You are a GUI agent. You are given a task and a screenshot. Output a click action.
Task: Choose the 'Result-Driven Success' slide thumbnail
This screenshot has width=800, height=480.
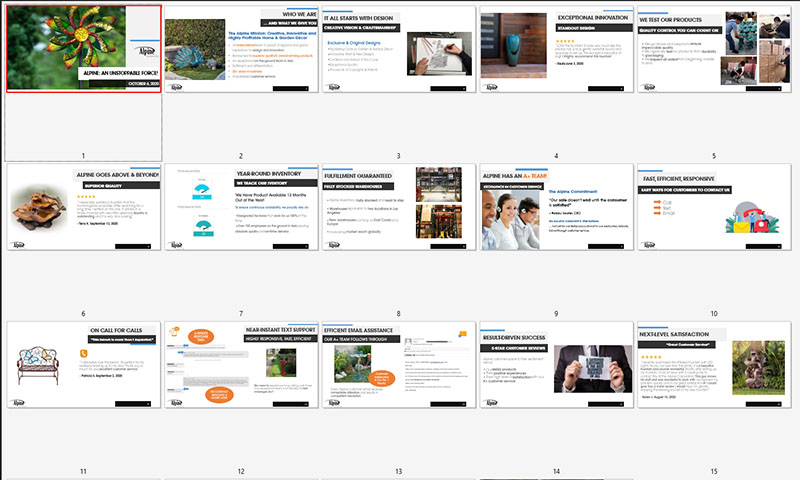[556, 365]
